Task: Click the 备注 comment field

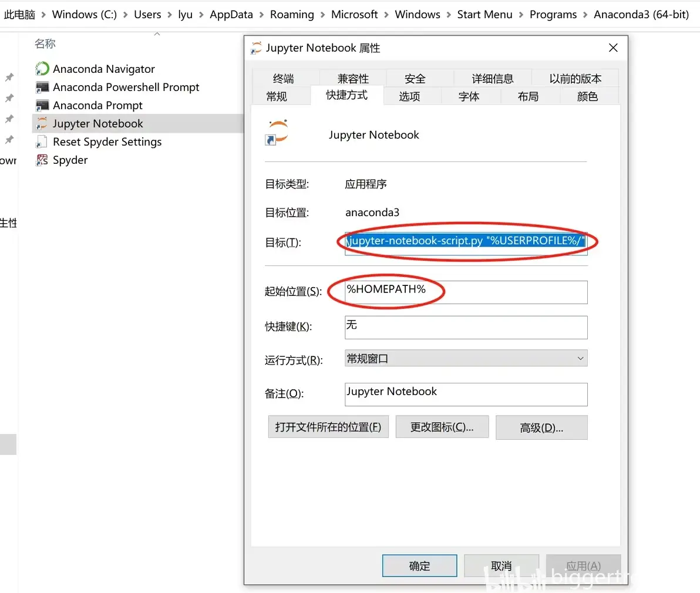Action: click(466, 395)
